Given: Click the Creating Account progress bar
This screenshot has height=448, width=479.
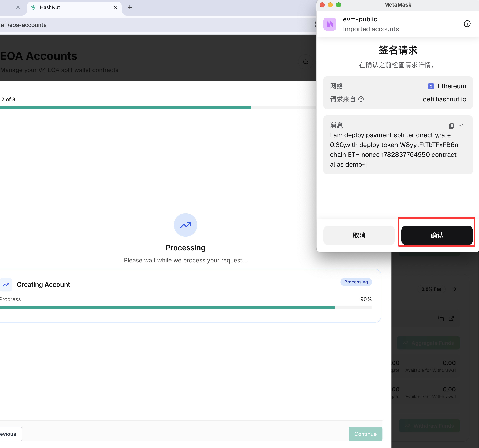Looking at the screenshot, I should [186, 307].
